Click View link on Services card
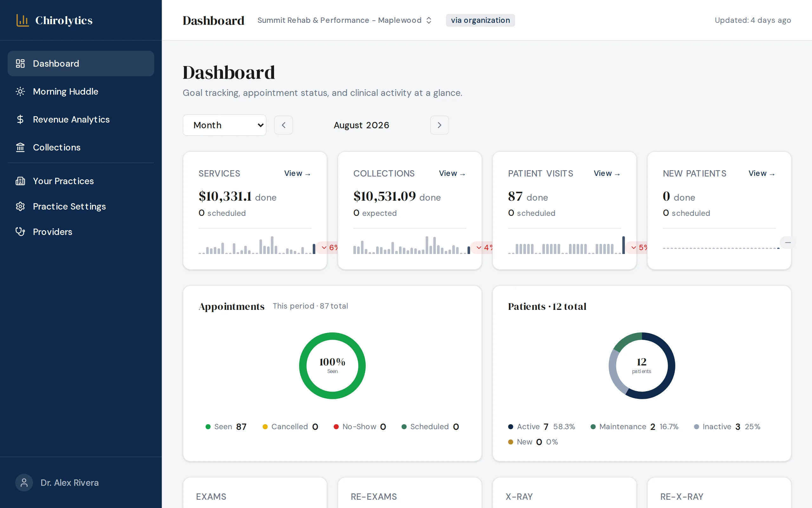This screenshot has width=812, height=508. point(298,173)
